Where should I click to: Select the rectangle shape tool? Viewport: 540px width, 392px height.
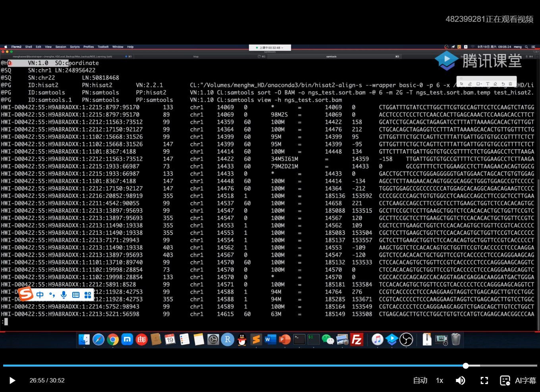pos(479,84)
